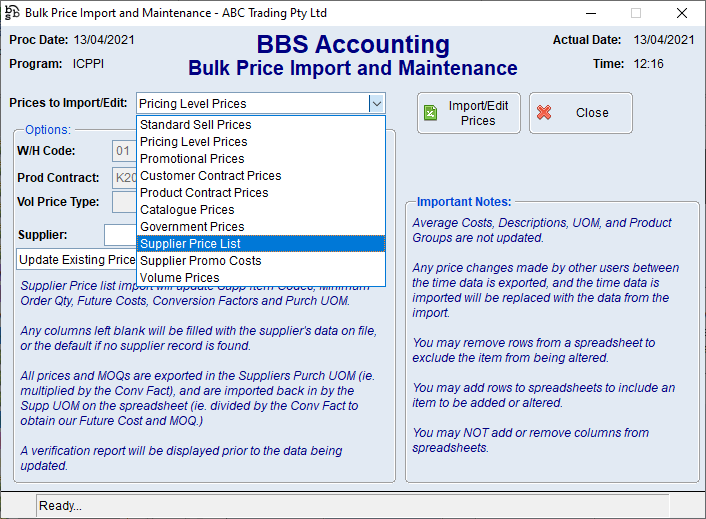Choose Pricing Level Prices option
Image resolution: width=706 pixels, height=519 pixels.
coord(193,142)
